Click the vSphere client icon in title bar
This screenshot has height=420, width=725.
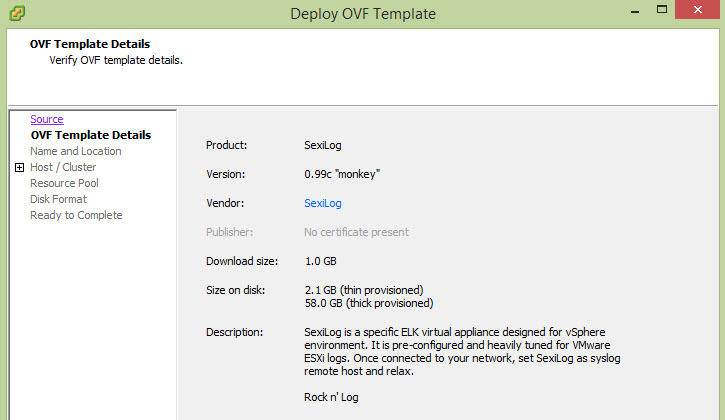tap(17, 12)
